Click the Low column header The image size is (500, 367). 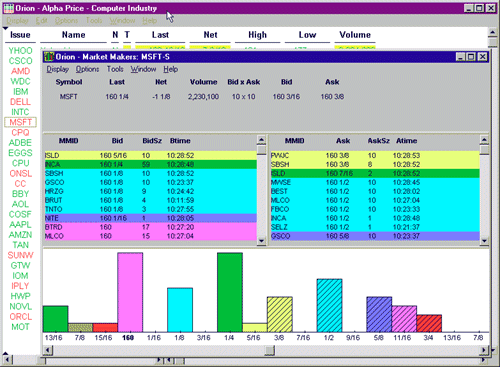tap(307, 35)
